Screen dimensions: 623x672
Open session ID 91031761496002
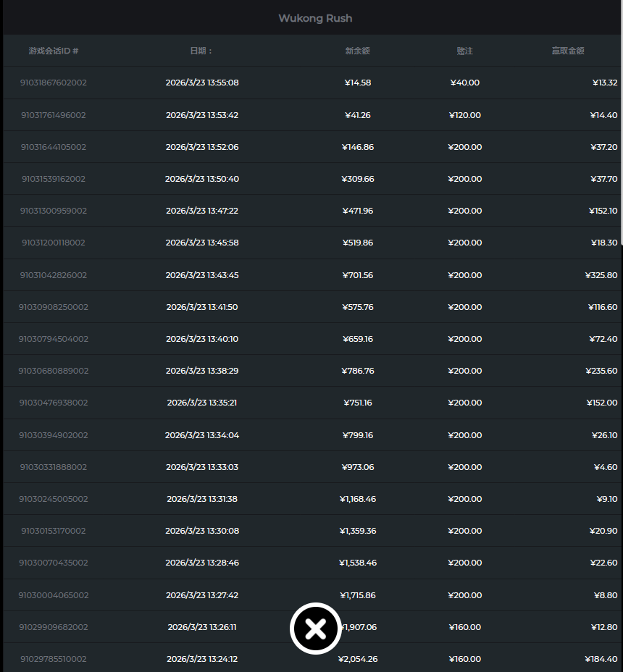click(54, 115)
